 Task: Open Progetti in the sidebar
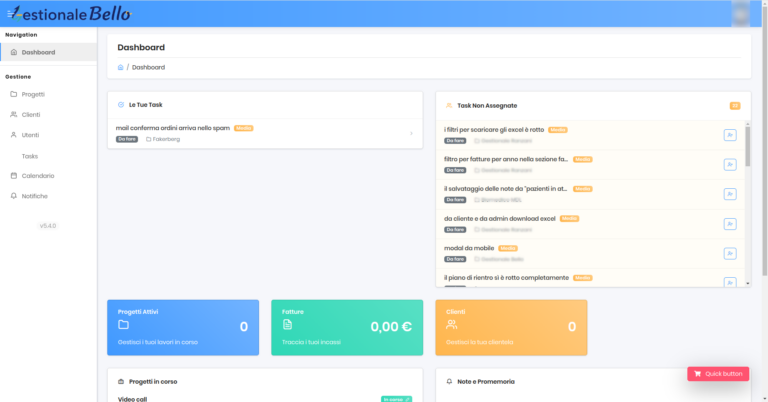click(x=32, y=94)
